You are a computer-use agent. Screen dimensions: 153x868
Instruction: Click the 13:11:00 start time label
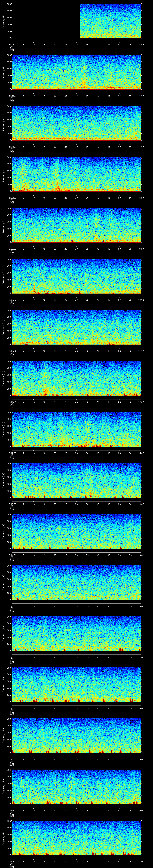pos(12,402)
